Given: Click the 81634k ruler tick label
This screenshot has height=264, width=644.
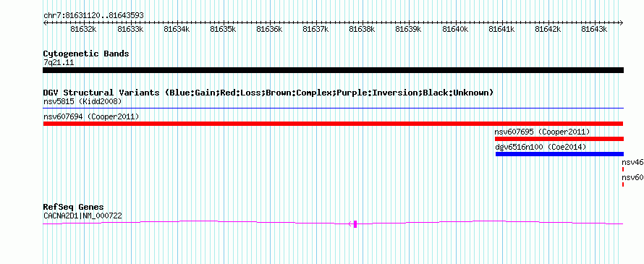Looking at the screenshot, I should click(177, 29).
